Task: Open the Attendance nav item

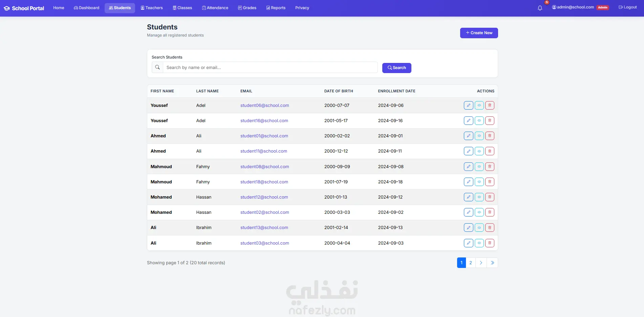Action: 215,8
